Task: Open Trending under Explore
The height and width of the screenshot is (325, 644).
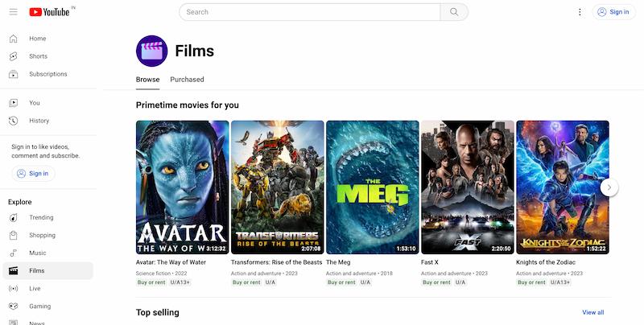Action: [41, 217]
